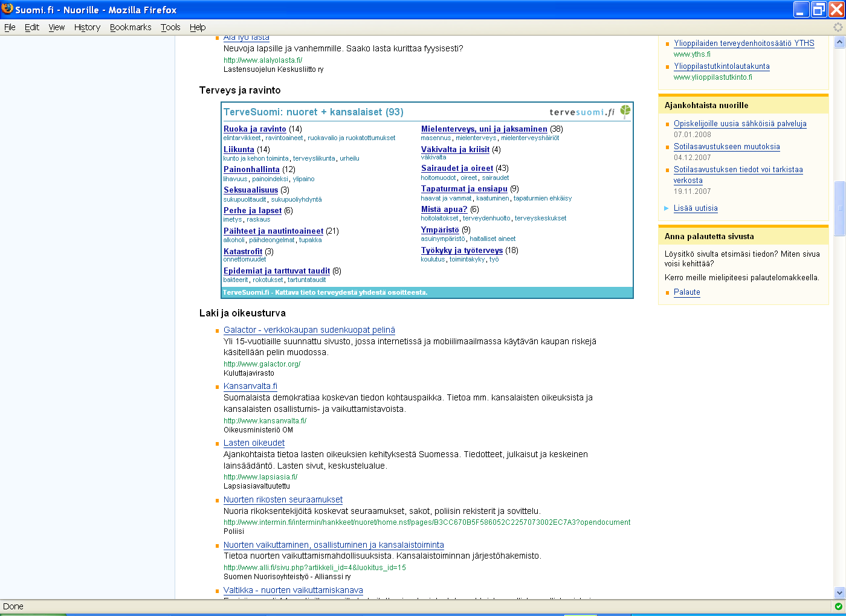Image resolution: width=846 pixels, height=616 pixels.
Task: Click the kaatuminen subcategory link
Action: coord(492,198)
